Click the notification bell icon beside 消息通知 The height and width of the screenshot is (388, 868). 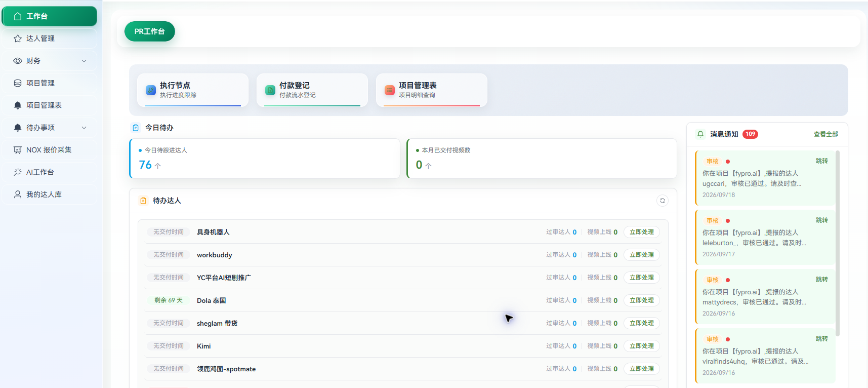pyautogui.click(x=700, y=134)
